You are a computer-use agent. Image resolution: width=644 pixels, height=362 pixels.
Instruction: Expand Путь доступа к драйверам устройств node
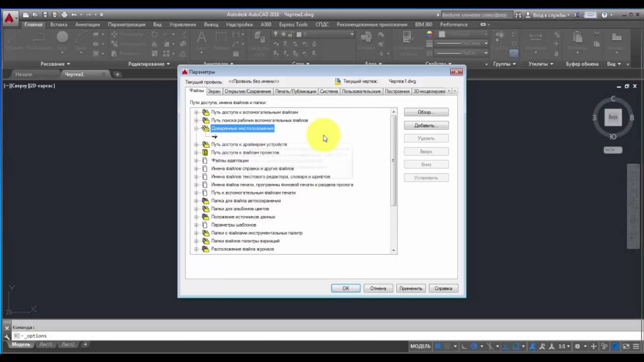click(x=196, y=144)
